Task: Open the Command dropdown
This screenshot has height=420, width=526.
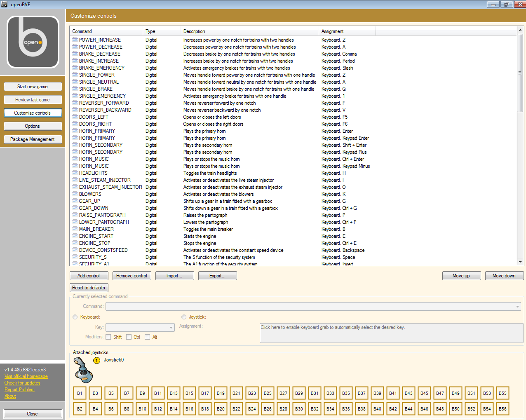Action: click(313, 306)
